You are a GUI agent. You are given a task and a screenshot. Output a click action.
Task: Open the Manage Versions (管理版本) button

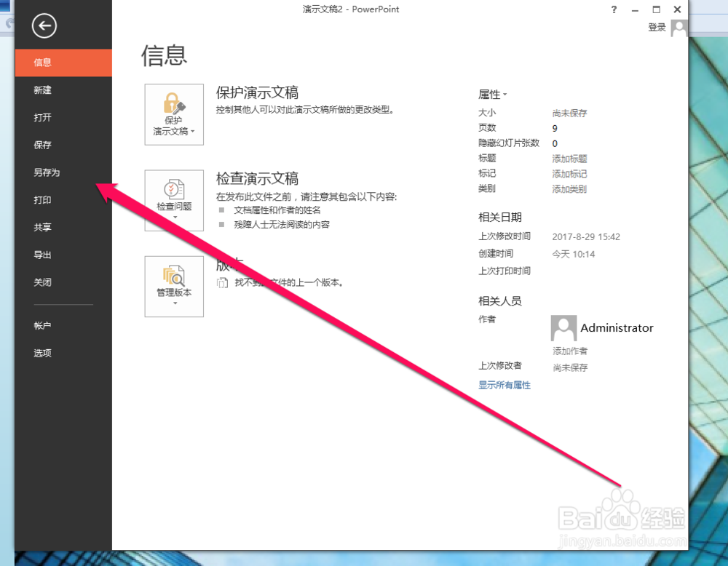pos(174,286)
